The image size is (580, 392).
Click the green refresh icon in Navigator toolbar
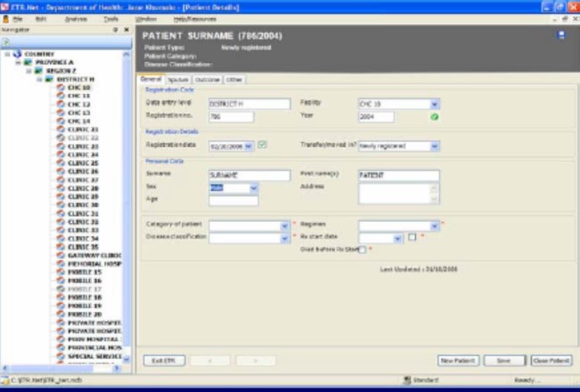pos(6,41)
